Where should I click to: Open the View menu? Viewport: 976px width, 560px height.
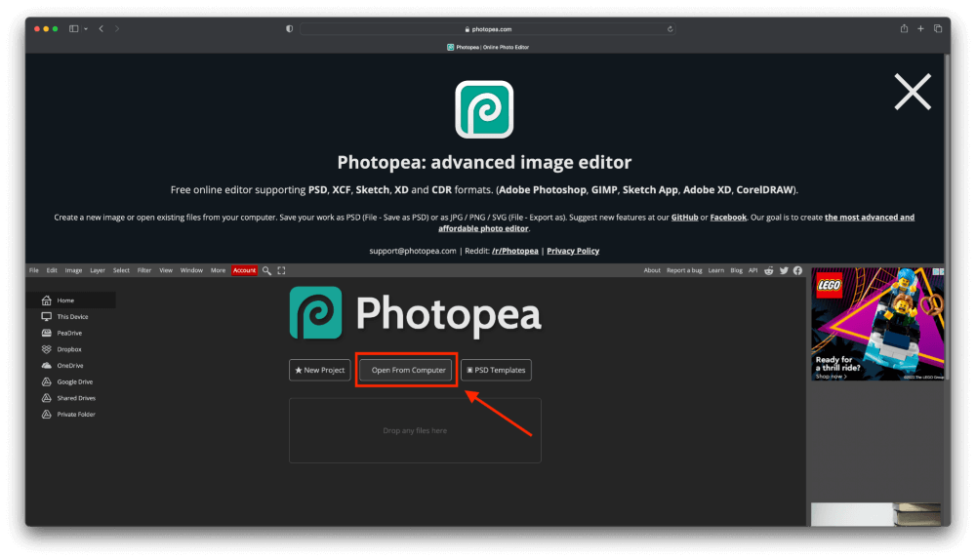click(x=166, y=270)
